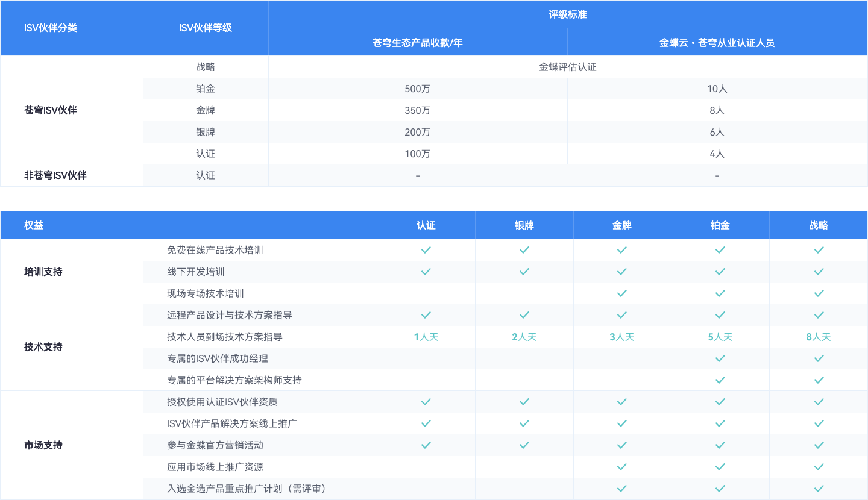868x500 pixels.
Task: Switch to the 铂金 column header
Action: click(720, 224)
